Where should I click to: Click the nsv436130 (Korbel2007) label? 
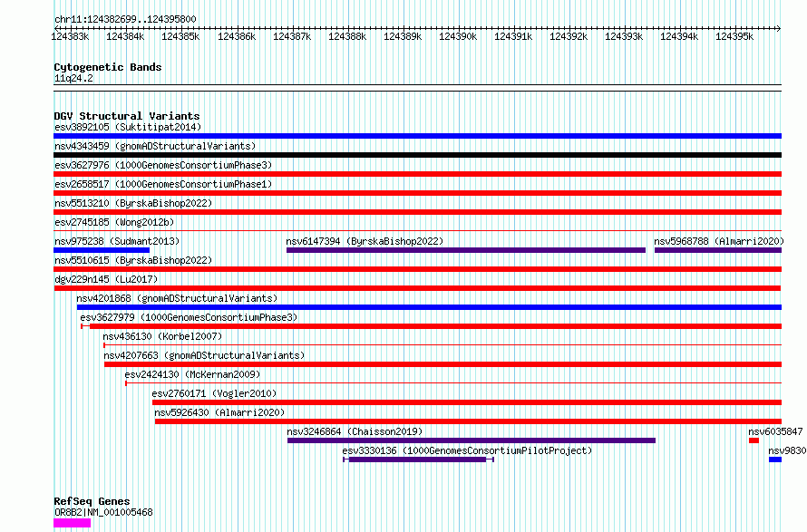[162, 336]
